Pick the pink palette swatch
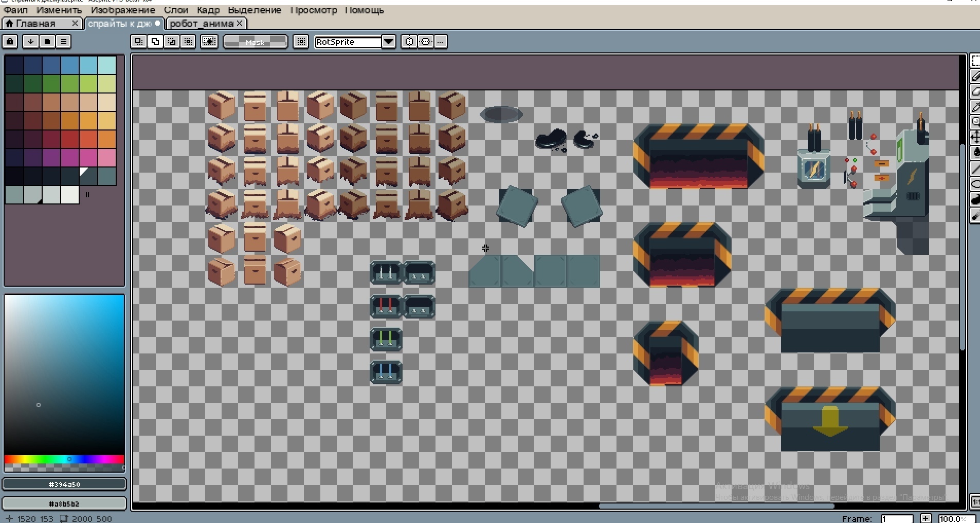Viewport: 980px width, 523px height. coord(107,158)
